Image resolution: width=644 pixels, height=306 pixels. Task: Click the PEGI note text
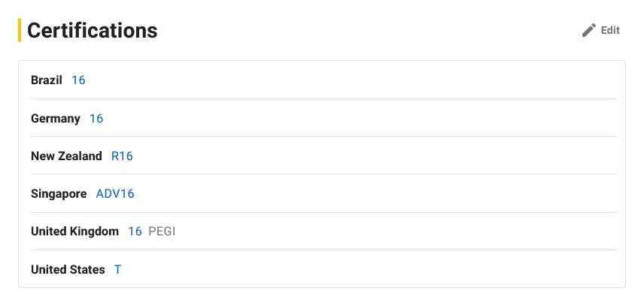coord(162,232)
